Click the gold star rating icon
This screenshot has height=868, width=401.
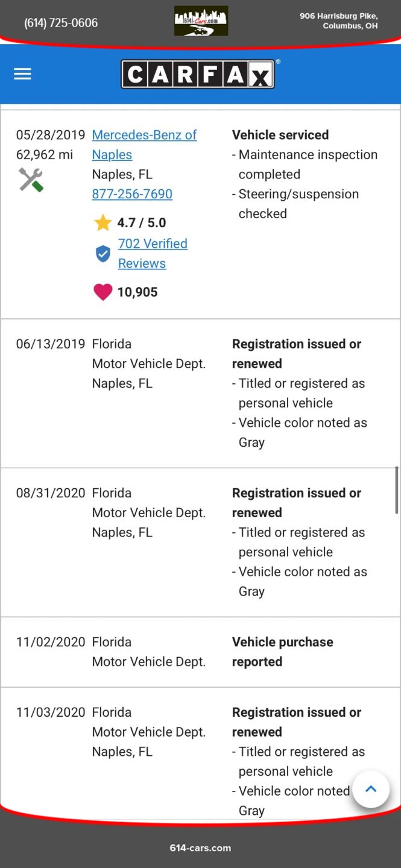tap(103, 223)
